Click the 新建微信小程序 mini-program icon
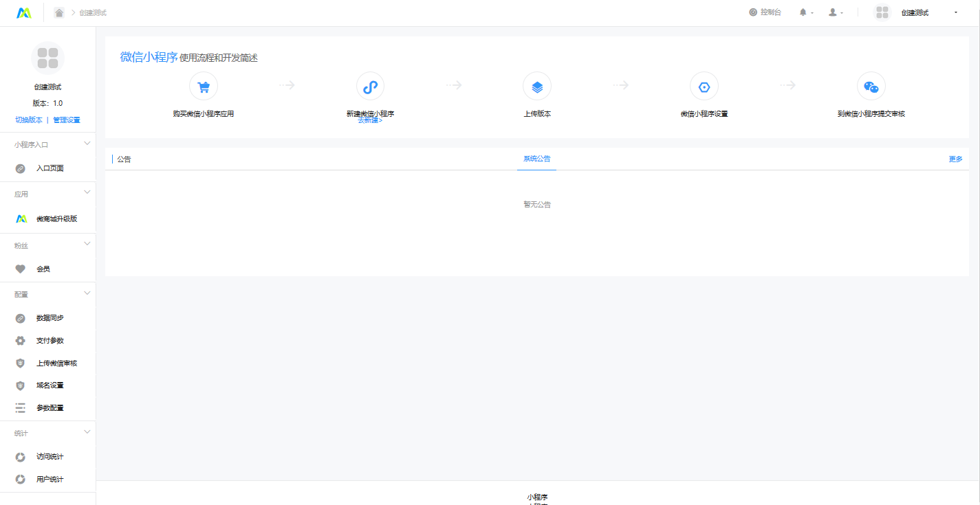 click(370, 87)
